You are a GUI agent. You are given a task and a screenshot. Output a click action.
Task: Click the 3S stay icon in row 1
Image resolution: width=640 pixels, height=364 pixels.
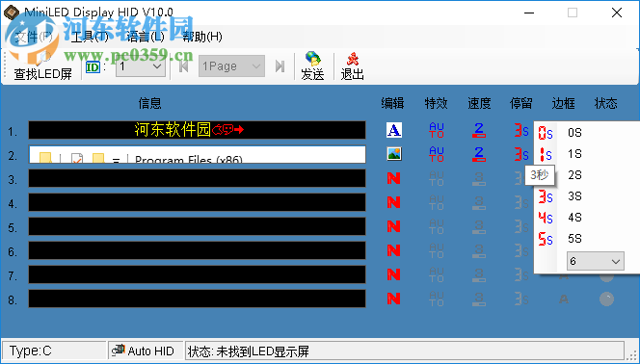(521, 130)
